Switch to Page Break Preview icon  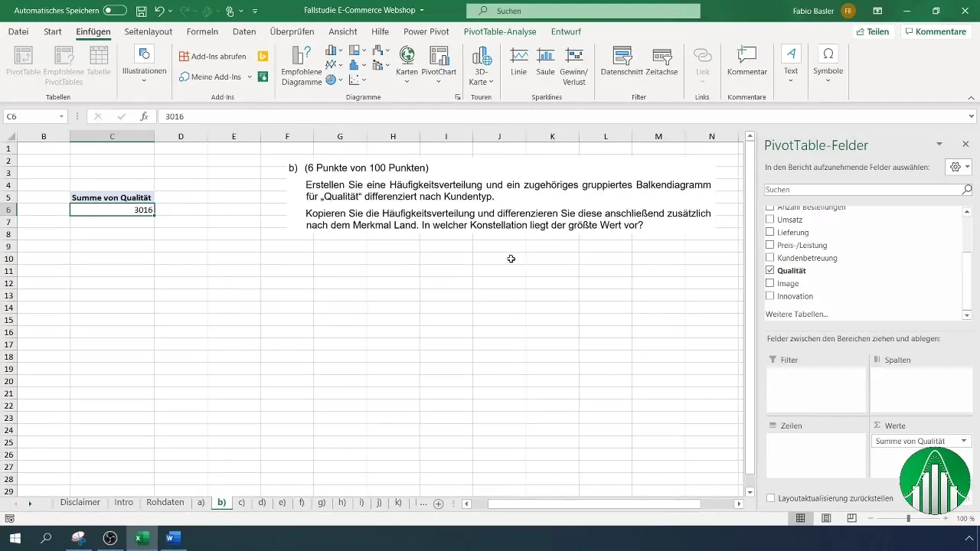click(851, 519)
